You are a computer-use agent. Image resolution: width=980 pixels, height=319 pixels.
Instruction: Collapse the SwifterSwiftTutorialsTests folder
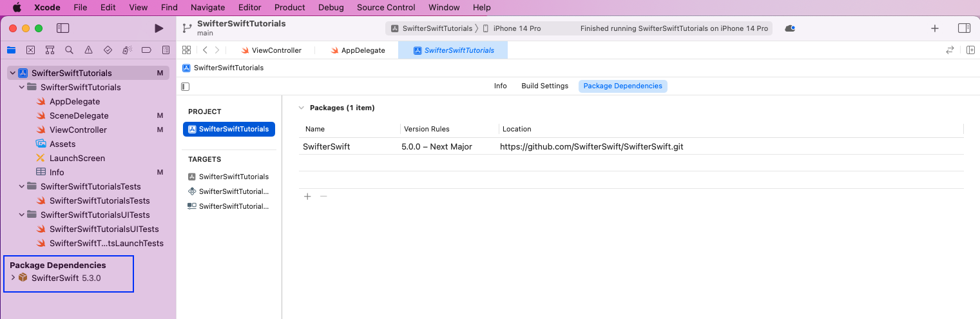pos(21,187)
